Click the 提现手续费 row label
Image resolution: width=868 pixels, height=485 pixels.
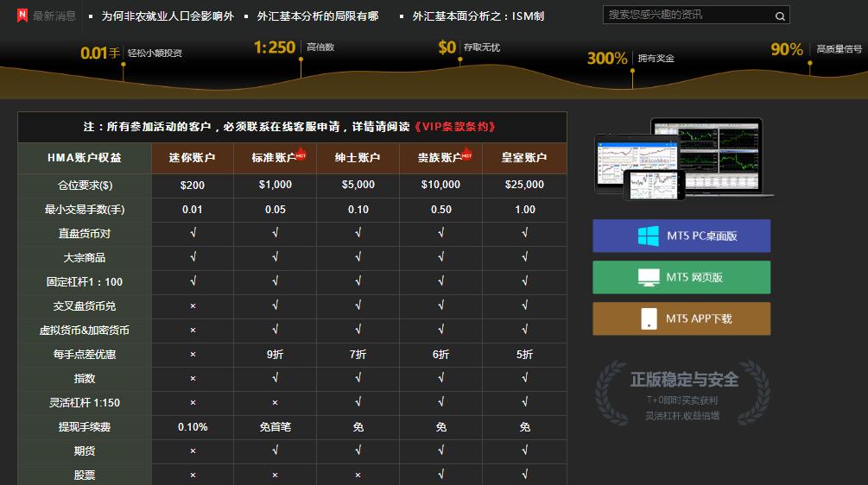click(x=85, y=427)
